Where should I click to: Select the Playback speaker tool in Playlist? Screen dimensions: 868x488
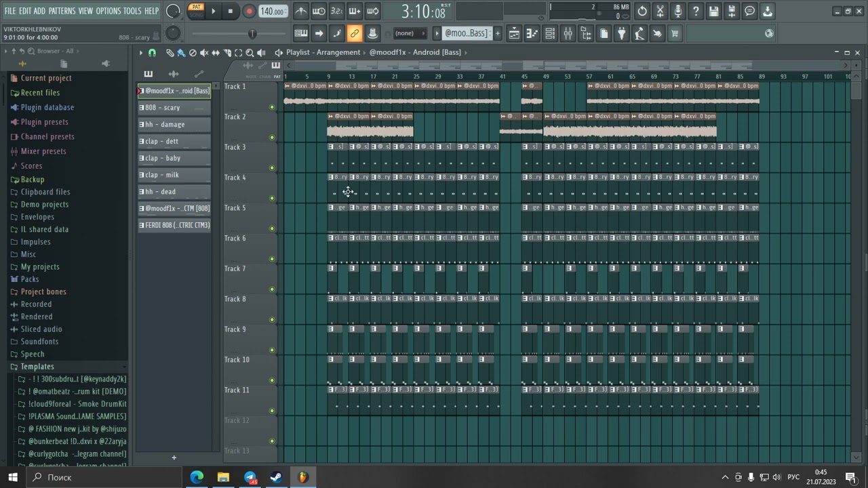point(261,53)
